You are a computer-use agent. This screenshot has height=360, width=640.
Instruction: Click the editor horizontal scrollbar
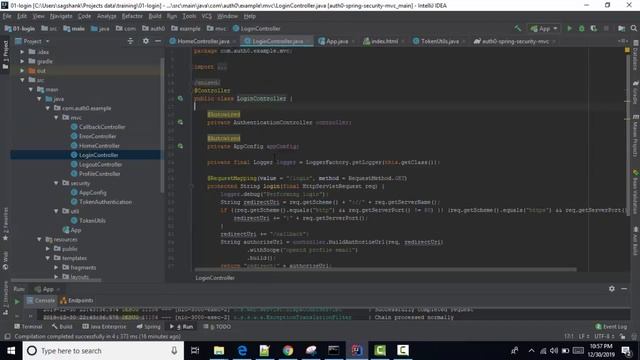(385, 269)
